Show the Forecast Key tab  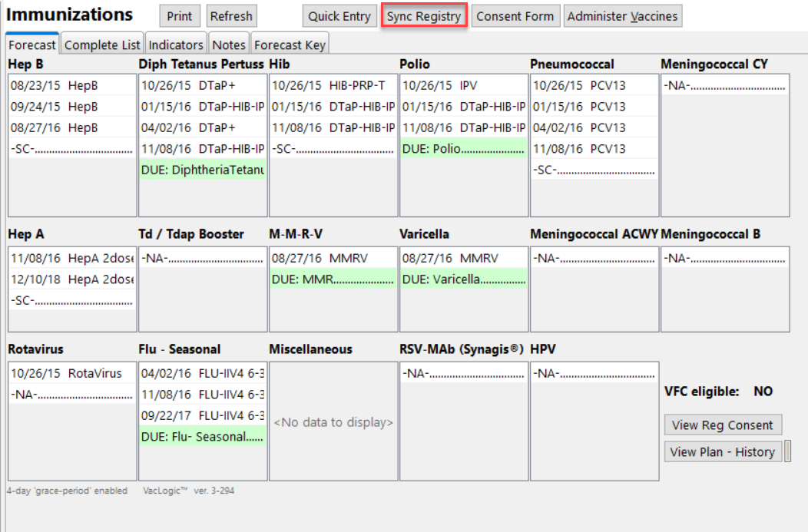click(290, 45)
